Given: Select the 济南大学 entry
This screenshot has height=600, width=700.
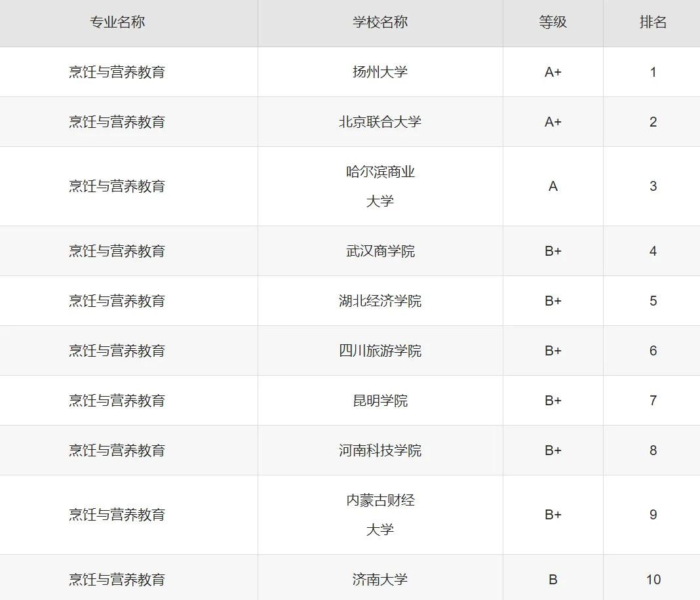Looking at the screenshot, I should click(x=380, y=580).
